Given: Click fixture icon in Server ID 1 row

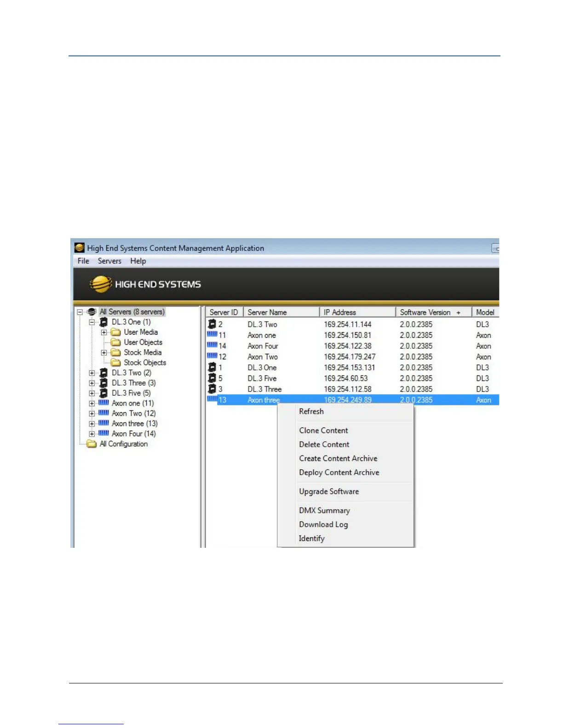Looking at the screenshot, I should [212, 367].
